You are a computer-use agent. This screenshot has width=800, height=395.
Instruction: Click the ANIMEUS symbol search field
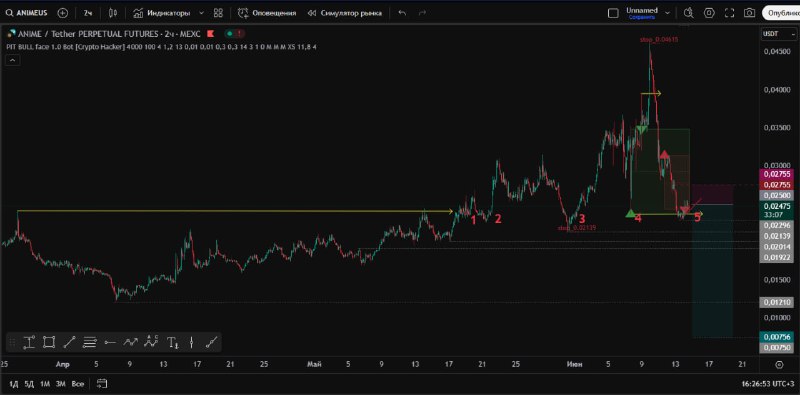point(27,13)
